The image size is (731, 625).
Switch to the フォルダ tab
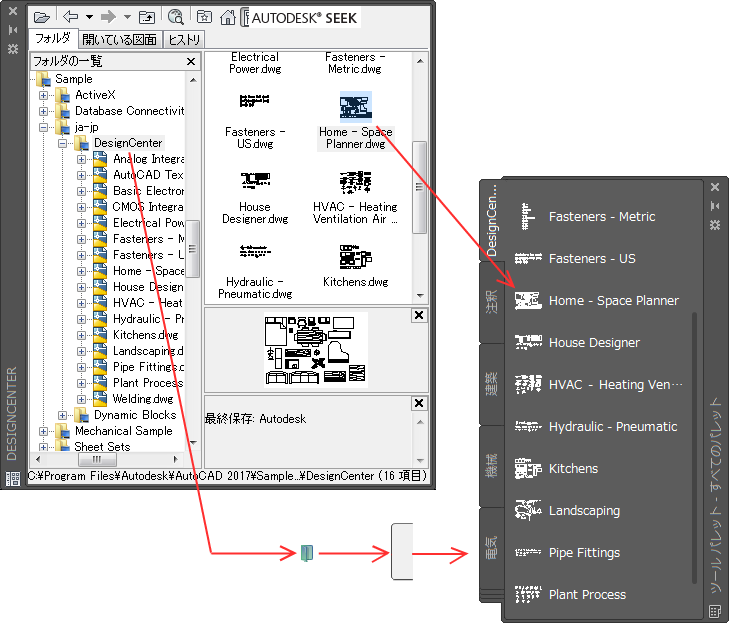coord(53,38)
